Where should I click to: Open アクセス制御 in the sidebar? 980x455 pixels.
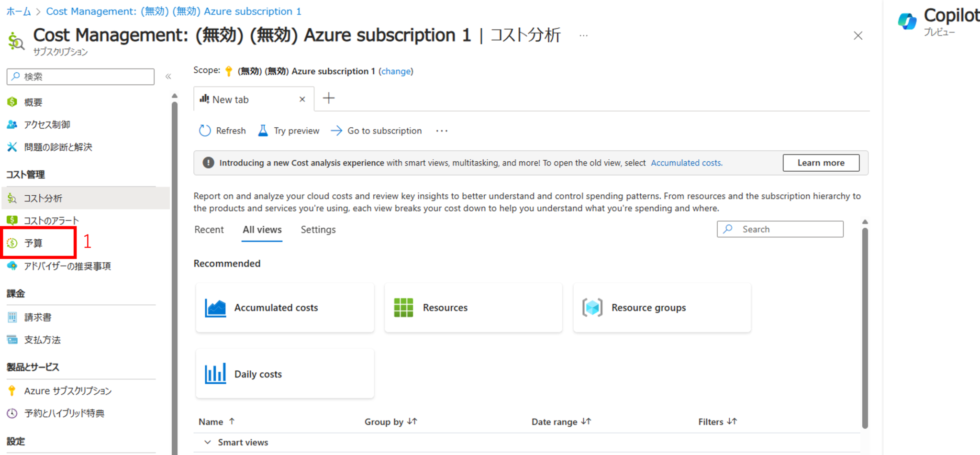47,124
